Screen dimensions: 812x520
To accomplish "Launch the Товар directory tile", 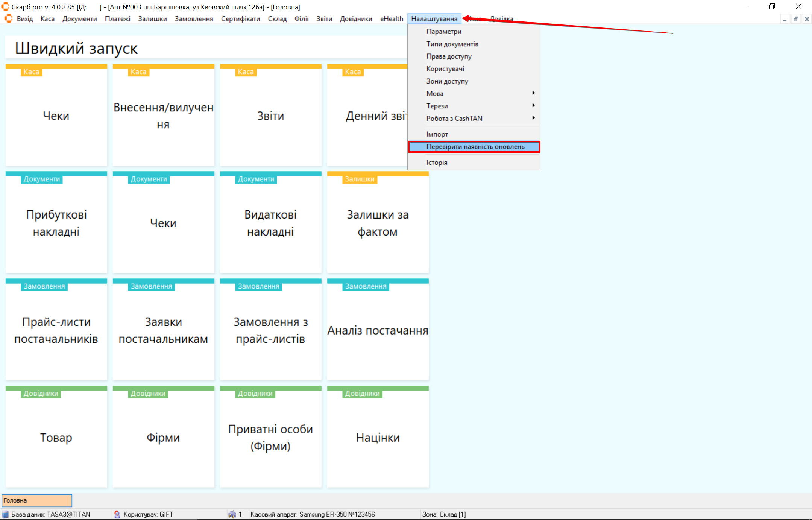I will (56, 437).
